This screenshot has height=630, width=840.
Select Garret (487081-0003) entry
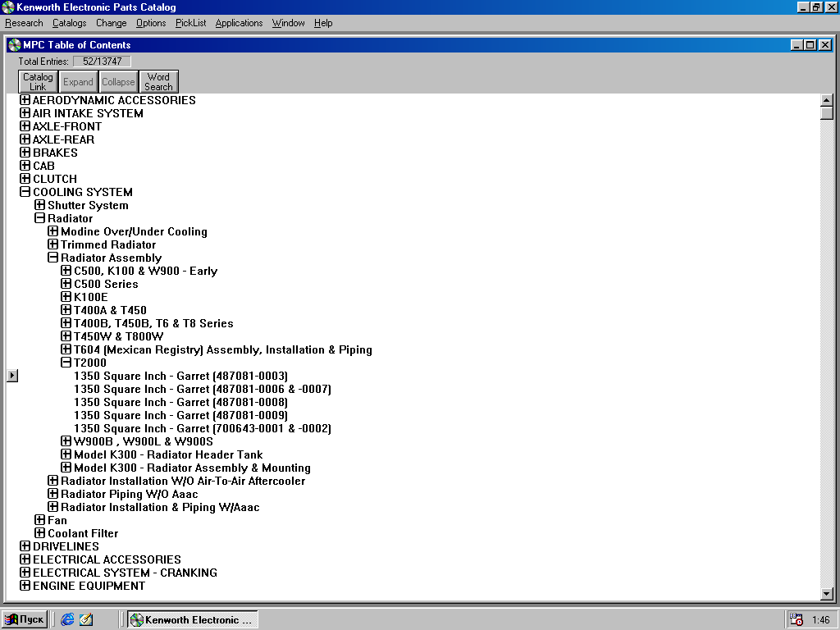[181, 376]
